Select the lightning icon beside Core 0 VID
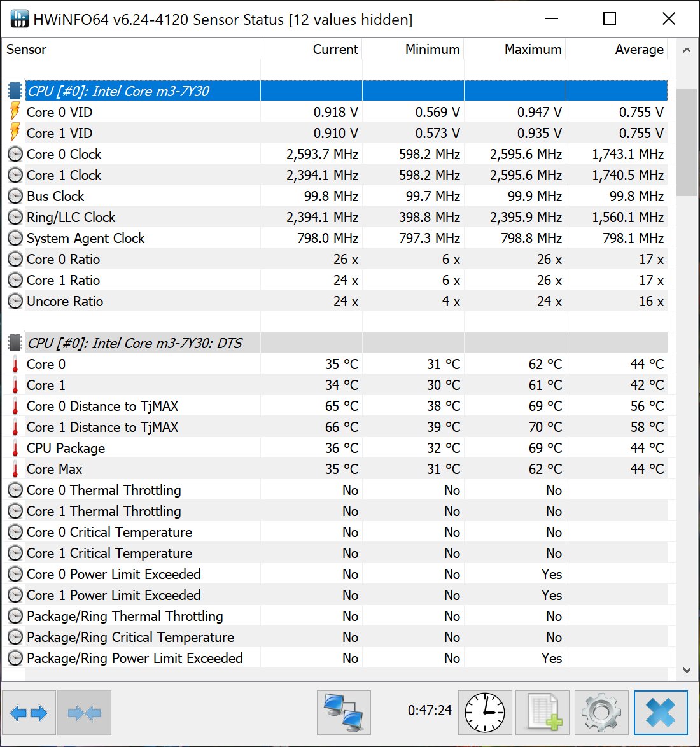Image resolution: width=700 pixels, height=747 pixels. click(15, 112)
